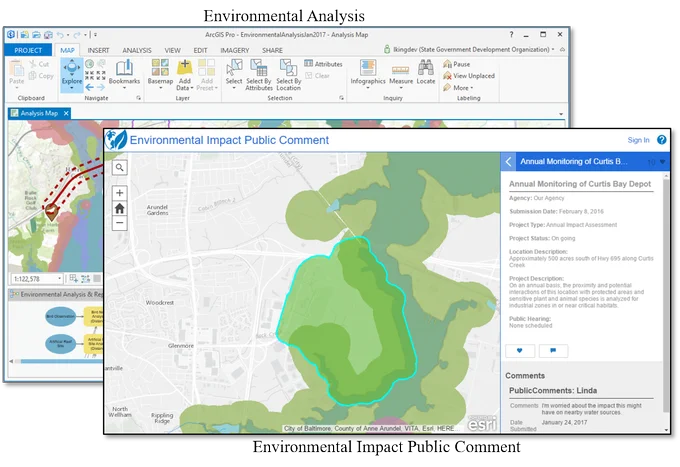
Task: Click View Unplaced labels
Action: coord(469,75)
